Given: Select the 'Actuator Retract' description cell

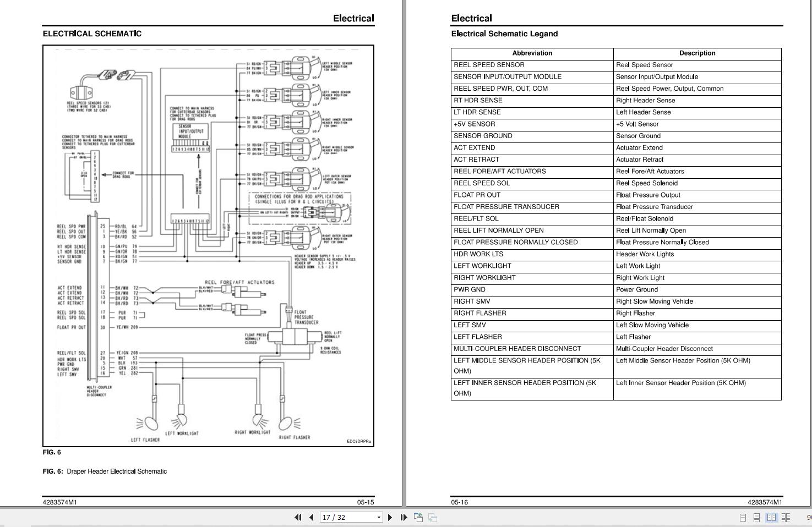Looking at the screenshot, I should click(x=697, y=160).
